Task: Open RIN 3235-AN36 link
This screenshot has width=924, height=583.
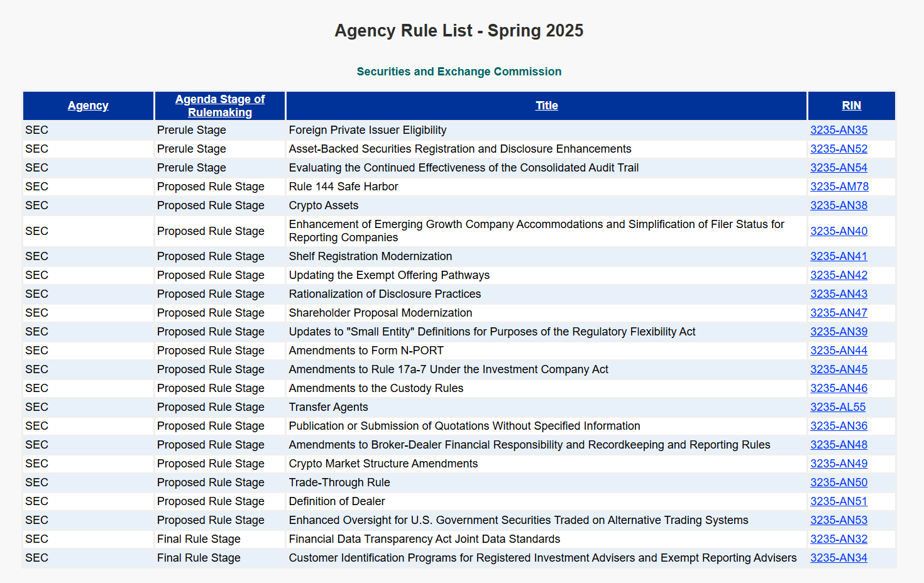Action: pyautogui.click(x=839, y=426)
